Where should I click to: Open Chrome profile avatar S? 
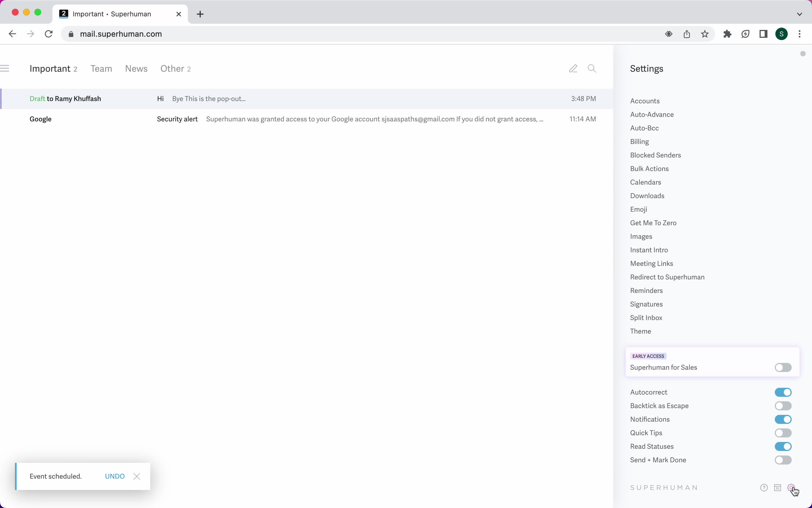pyautogui.click(x=782, y=34)
